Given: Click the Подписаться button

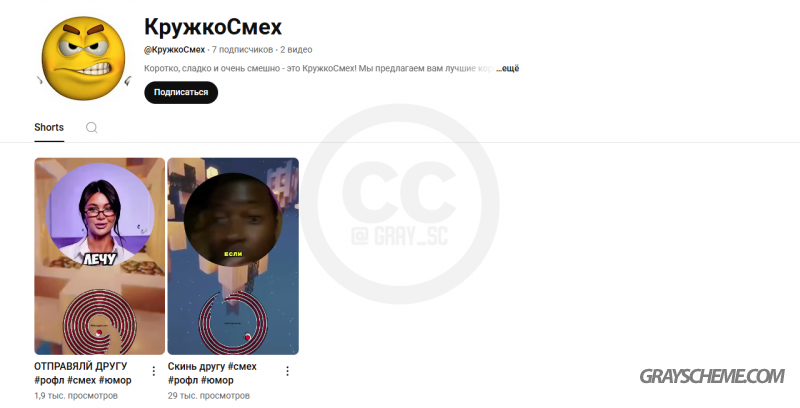Looking at the screenshot, I should [x=181, y=92].
